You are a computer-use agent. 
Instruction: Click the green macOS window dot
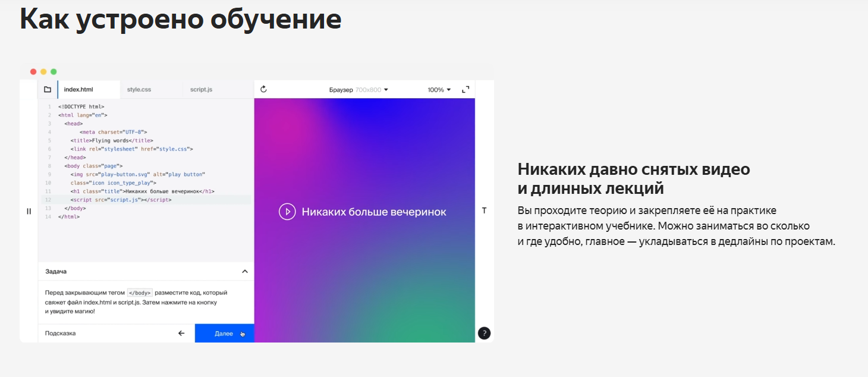coord(54,71)
